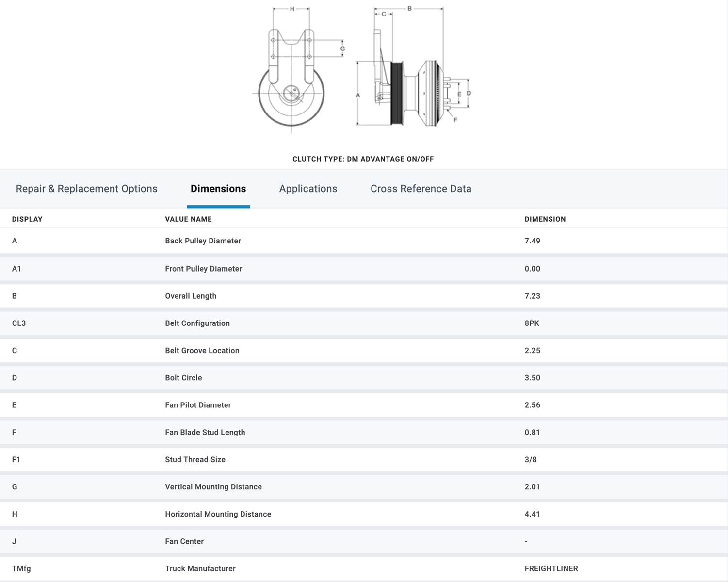Open the Cross Reference Data tab

coord(421,189)
